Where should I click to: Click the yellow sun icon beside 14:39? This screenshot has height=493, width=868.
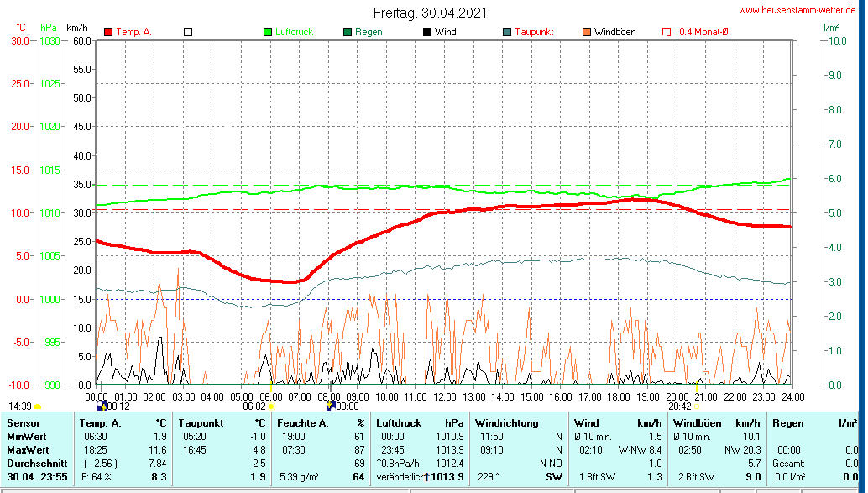pos(38,407)
